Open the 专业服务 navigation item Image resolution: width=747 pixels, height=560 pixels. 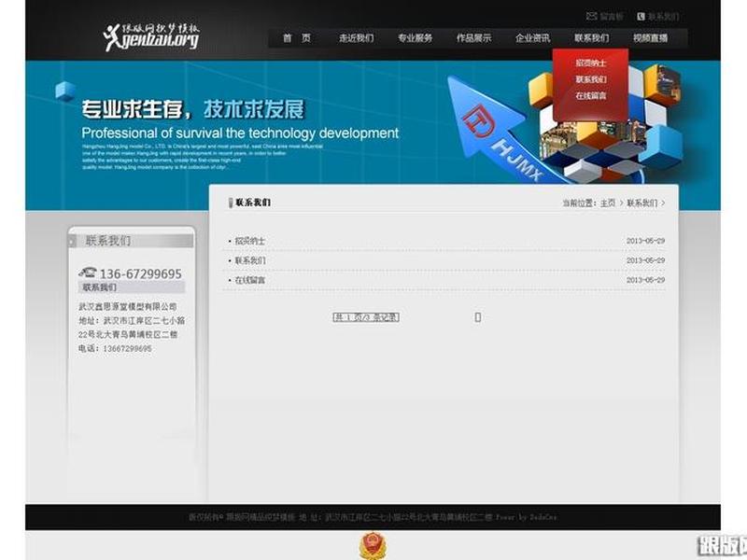[x=415, y=38]
